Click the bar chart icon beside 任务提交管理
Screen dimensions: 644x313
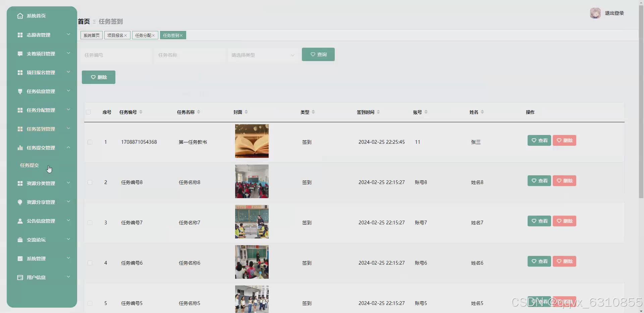(x=20, y=148)
